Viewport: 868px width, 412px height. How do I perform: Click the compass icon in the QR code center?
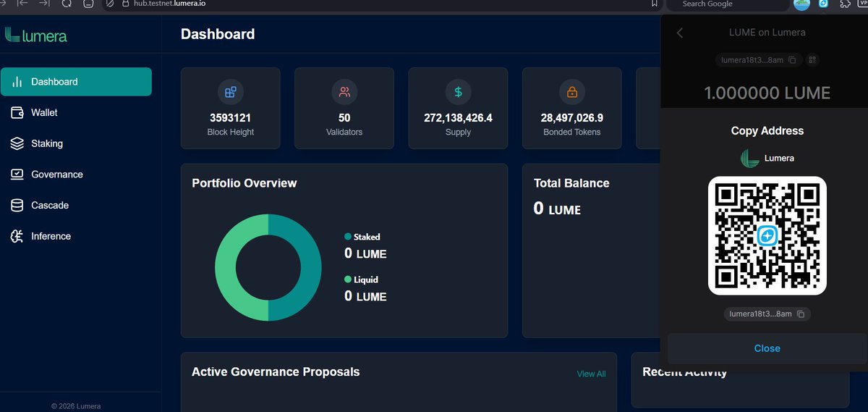(x=767, y=235)
